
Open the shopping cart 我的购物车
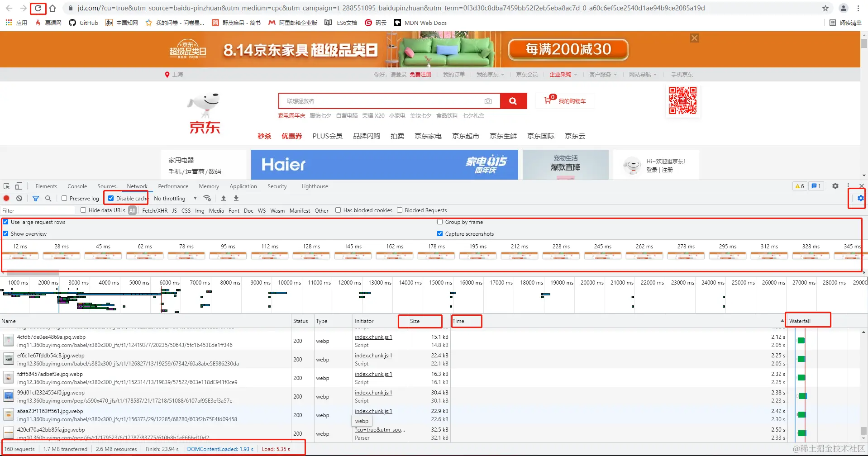point(565,101)
